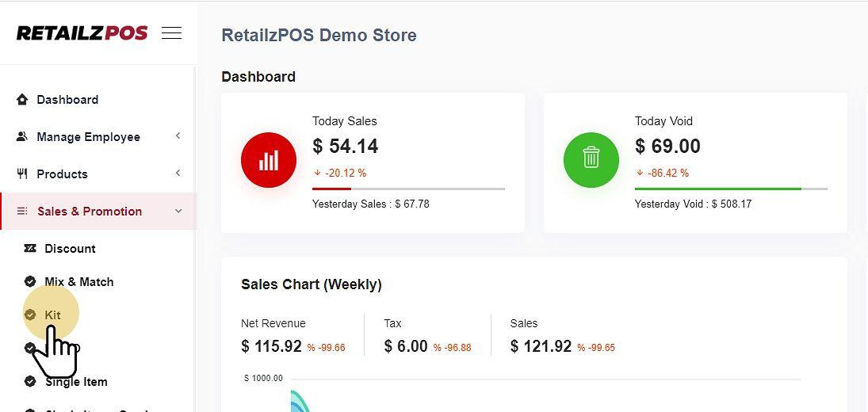Click the RetailzPOS Demo Store title
Screen dimensions: 868x412
(x=319, y=36)
